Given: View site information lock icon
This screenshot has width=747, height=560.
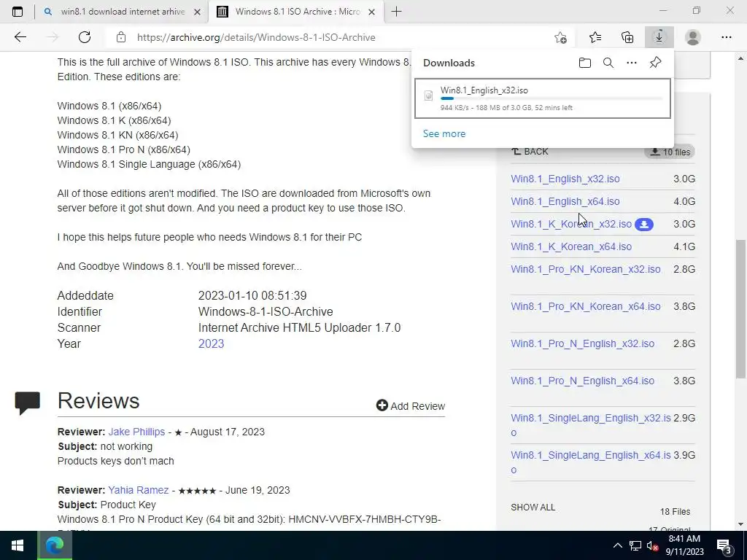Looking at the screenshot, I should [x=121, y=37].
